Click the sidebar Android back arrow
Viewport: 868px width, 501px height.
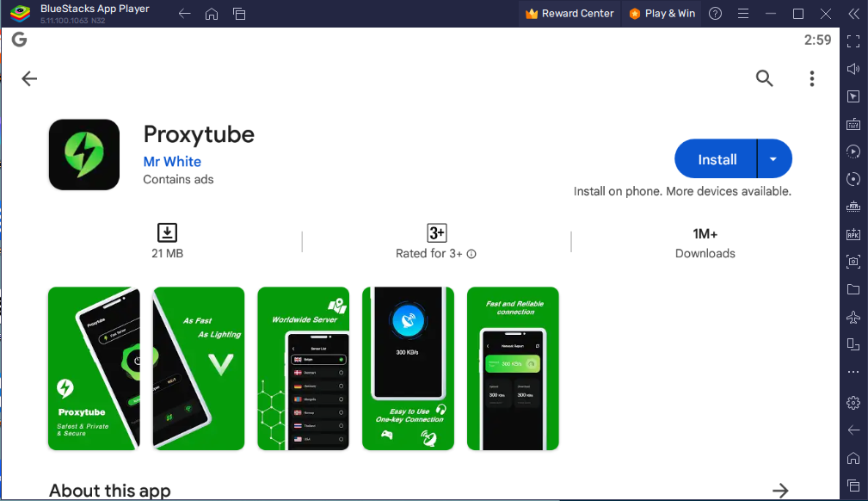point(853,430)
